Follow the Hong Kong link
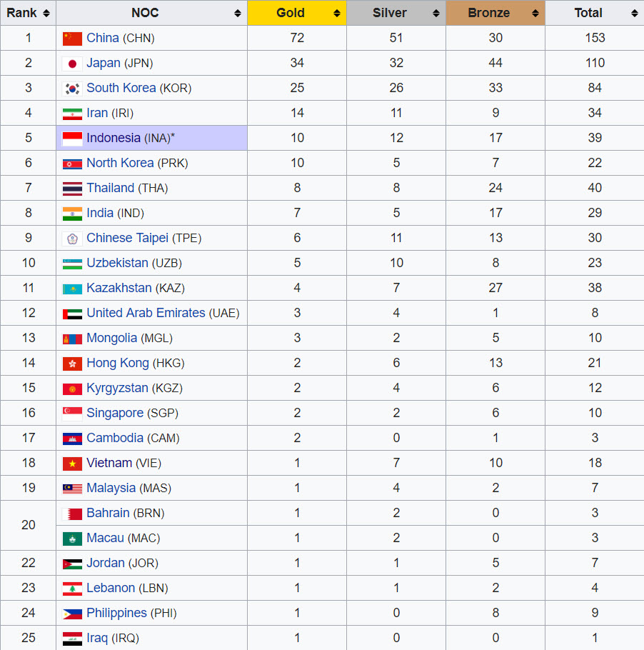Screen dimensions: 644x650 click(x=118, y=363)
